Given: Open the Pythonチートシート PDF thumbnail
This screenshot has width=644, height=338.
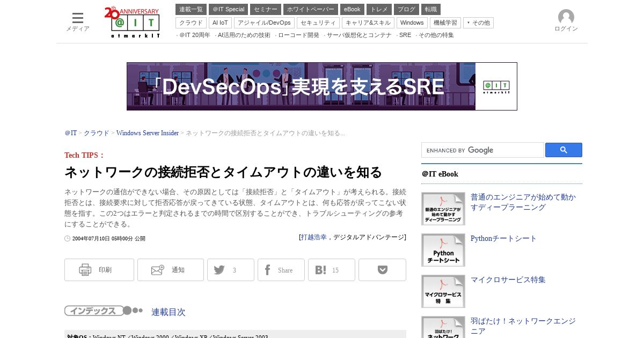Looking at the screenshot, I should pyautogui.click(x=443, y=250).
